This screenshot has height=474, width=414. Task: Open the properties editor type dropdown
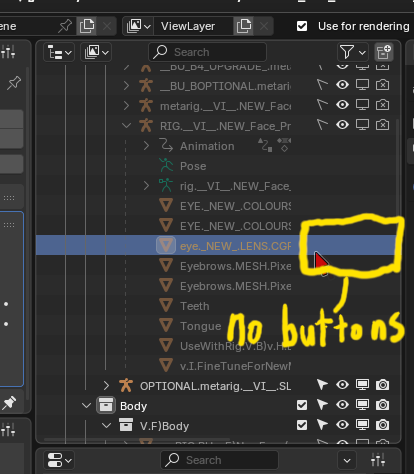pos(59,460)
